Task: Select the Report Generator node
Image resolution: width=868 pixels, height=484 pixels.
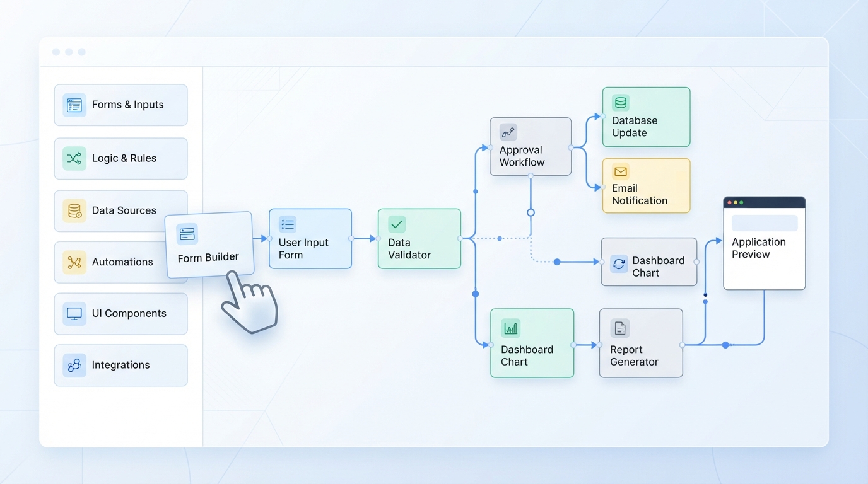Action: point(641,343)
